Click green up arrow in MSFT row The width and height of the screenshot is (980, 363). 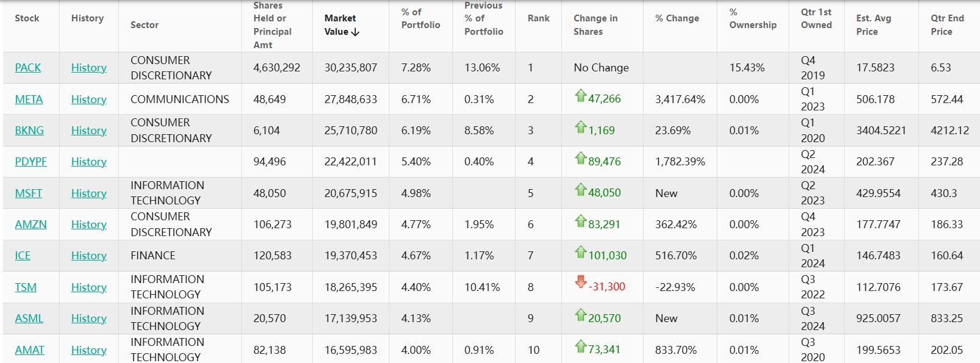[x=580, y=190]
